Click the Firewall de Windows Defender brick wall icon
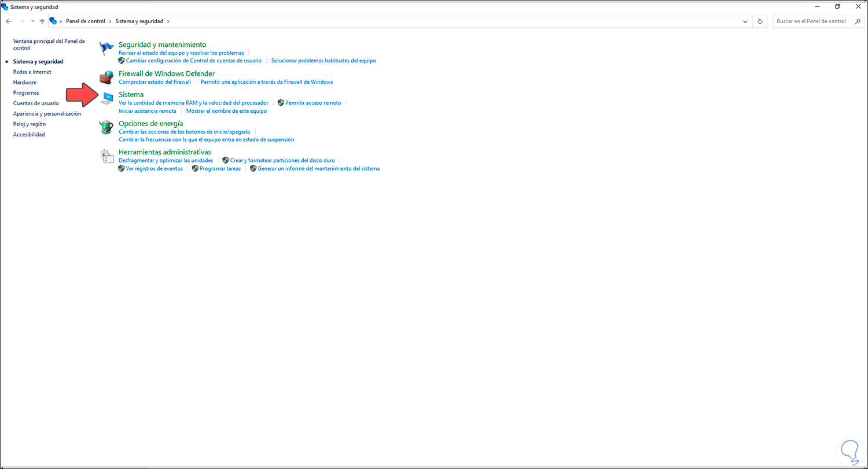 pyautogui.click(x=106, y=77)
